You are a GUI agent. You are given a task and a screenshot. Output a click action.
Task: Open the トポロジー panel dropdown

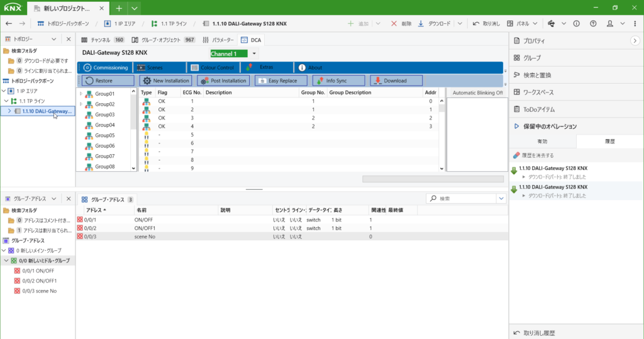54,39
